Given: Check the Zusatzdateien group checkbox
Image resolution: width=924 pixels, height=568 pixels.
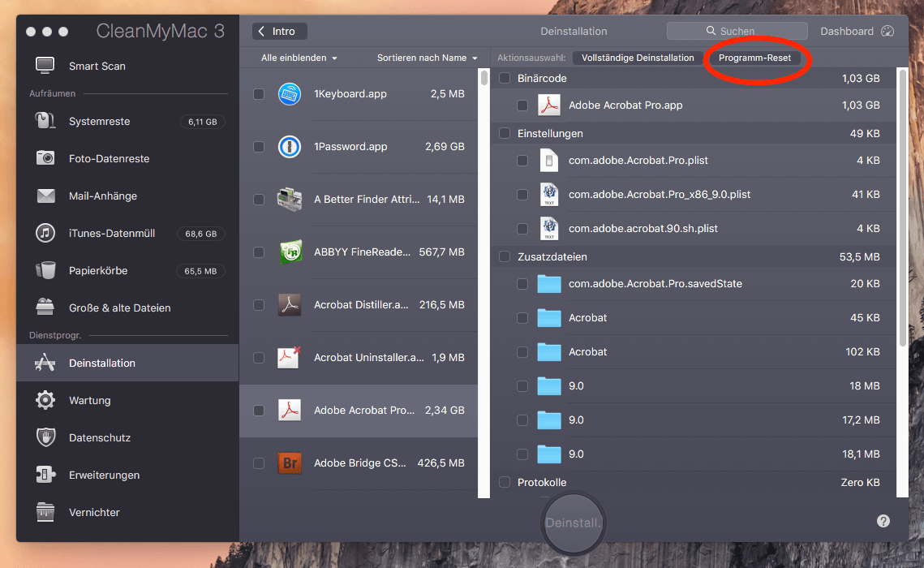Looking at the screenshot, I should click(x=505, y=256).
